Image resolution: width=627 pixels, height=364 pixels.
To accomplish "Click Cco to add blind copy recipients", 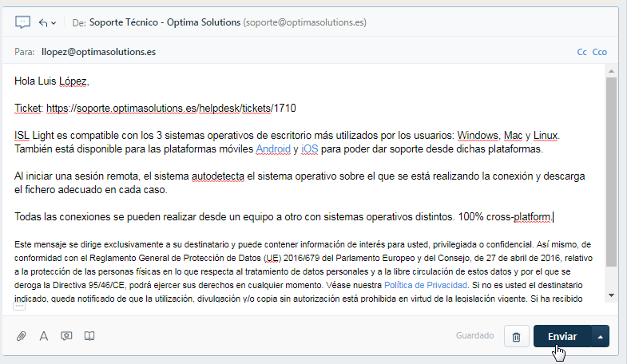I will coord(600,52).
